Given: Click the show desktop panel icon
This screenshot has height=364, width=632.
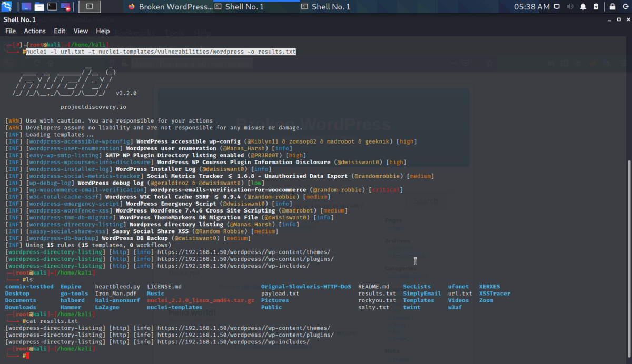Looking at the screenshot, I should tap(26, 7).
